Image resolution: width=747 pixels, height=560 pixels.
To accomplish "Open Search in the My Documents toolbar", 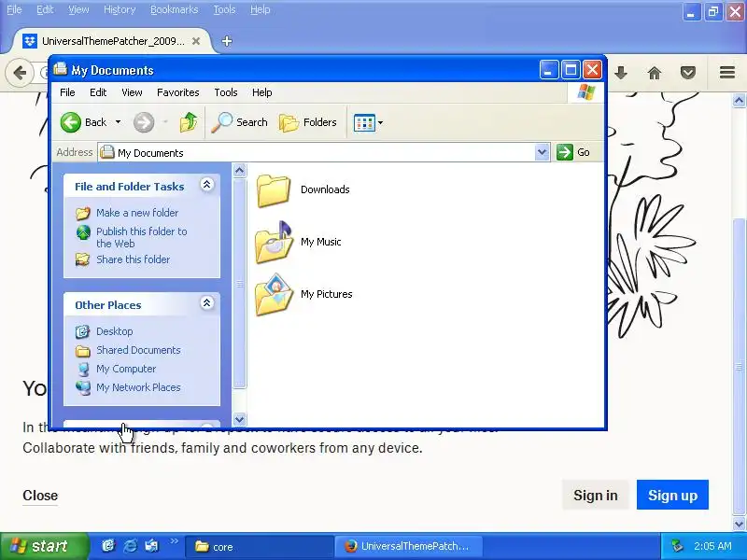I will [239, 122].
